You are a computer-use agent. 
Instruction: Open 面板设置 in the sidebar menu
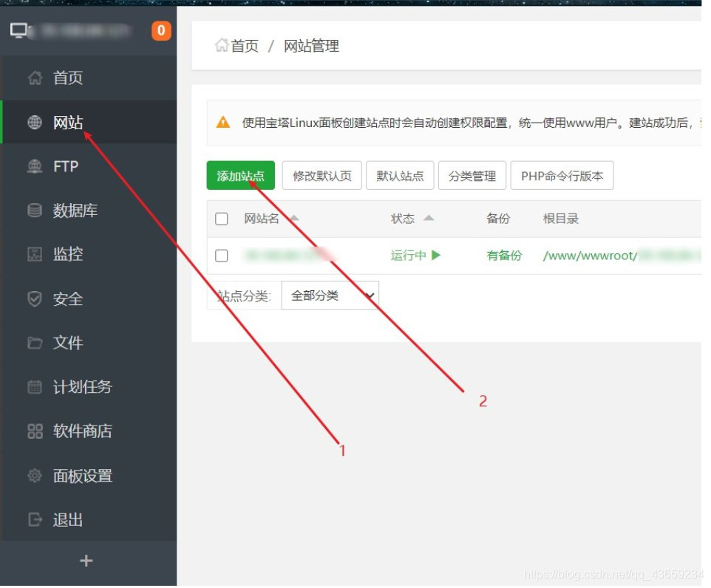(x=89, y=476)
